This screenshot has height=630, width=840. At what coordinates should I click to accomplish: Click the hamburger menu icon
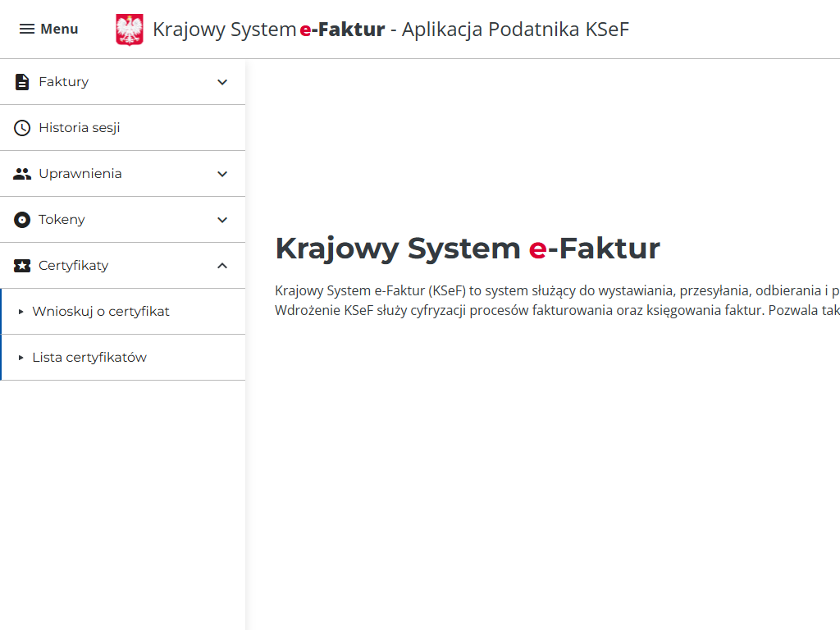click(27, 30)
